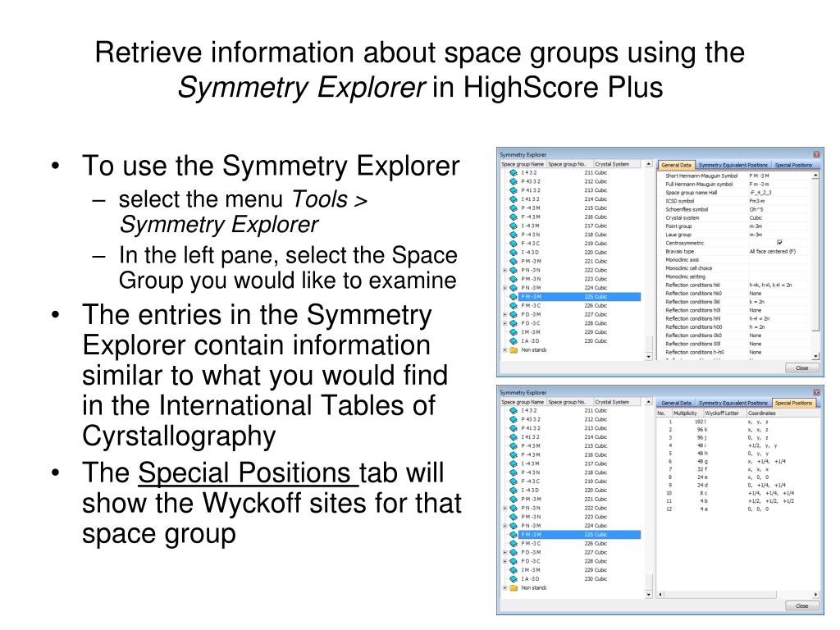
Task: Click the F M -3 C book icon, top window
Action: click(x=514, y=305)
